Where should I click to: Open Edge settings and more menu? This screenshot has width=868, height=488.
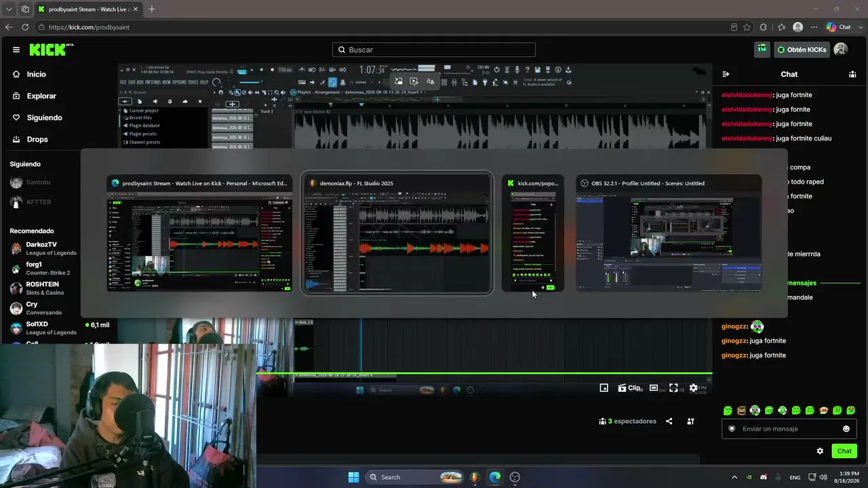pos(812,27)
